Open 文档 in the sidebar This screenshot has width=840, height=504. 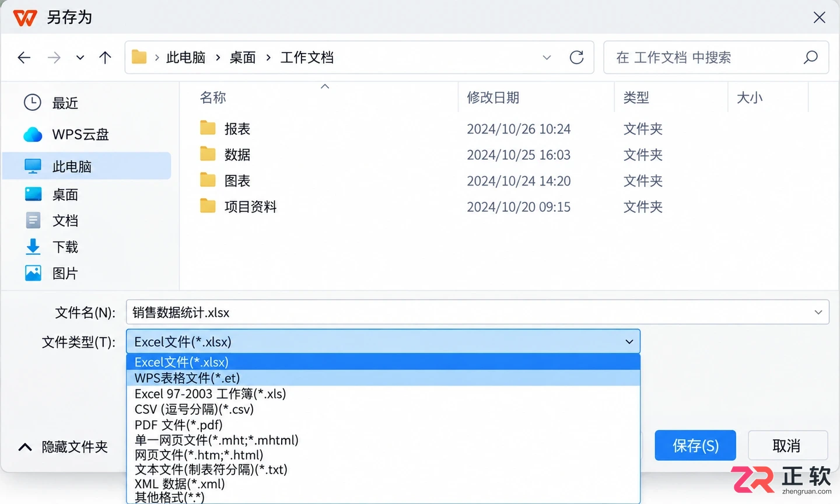click(x=87, y=220)
